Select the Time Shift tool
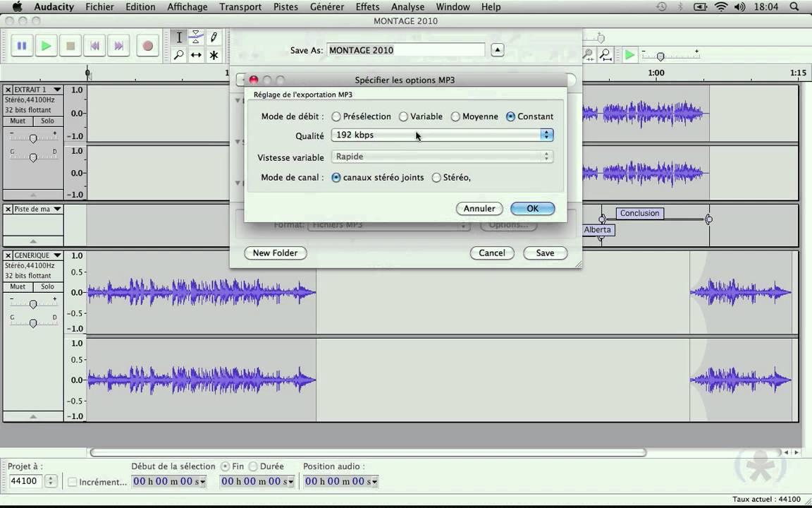Image resolution: width=812 pixels, height=508 pixels. pyautogui.click(x=196, y=54)
